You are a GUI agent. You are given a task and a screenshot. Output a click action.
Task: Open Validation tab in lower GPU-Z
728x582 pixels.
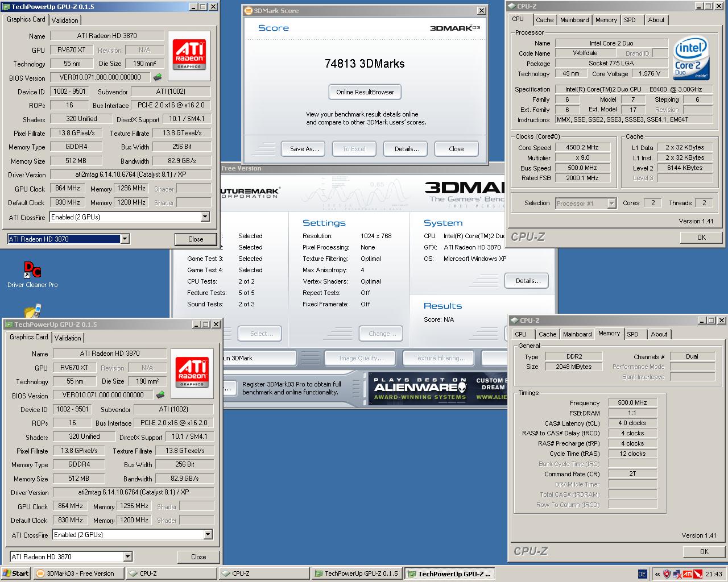tap(68, 338)
